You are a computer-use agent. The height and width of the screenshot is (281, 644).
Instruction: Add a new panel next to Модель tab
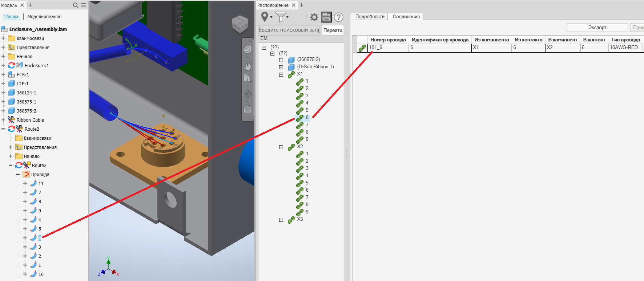pyautogui.click(x=30, y=5)
